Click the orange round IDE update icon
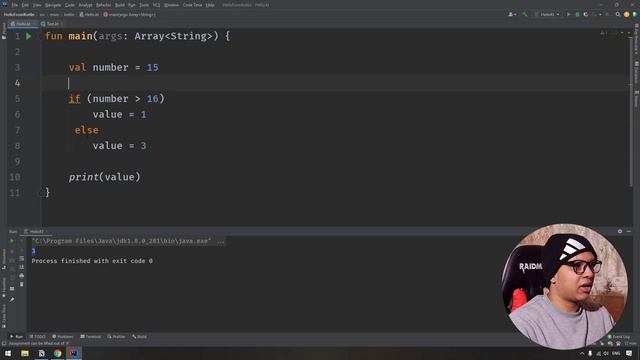Screen dimensions: 640x360 [627, 14]
